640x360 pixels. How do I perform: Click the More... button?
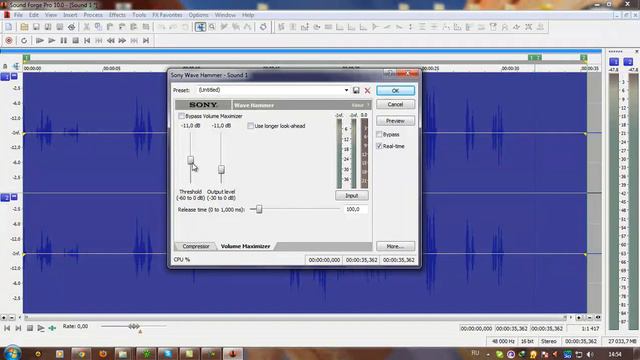[395, 247]
